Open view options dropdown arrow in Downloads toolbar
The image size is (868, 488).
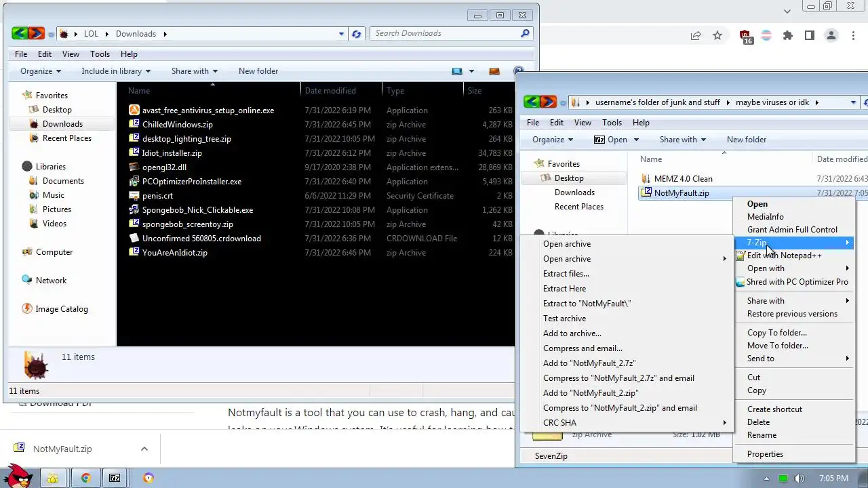pos(471,71)
